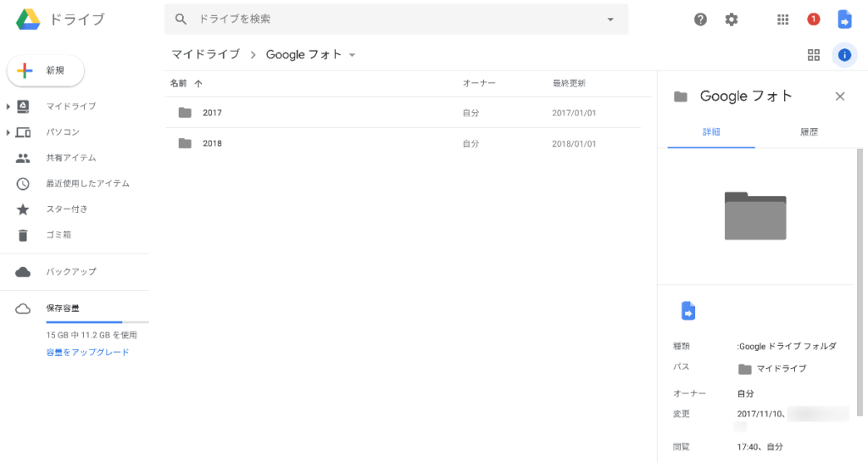The height and width of the screenshot is (463, 868).
Task: Expand the マイドライブ tree arrow
Action: (x=8, y=106)
